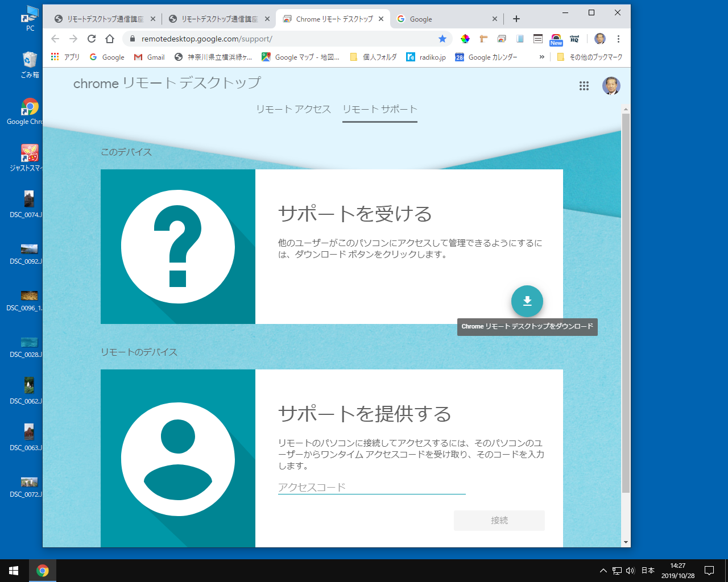This screenshot has width=728, height=582.
Task: Open the radiko.jp bookmark
Action: click(426, 57)
